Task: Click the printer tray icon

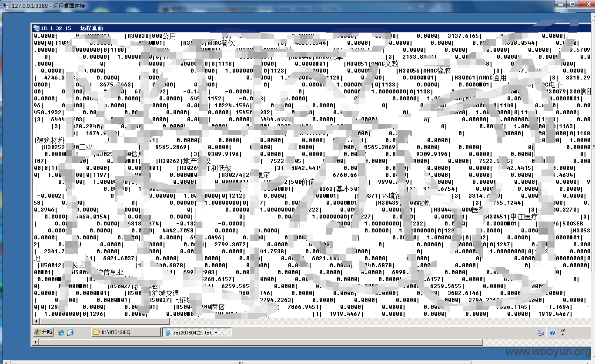Action: click(x=541, y=333)
